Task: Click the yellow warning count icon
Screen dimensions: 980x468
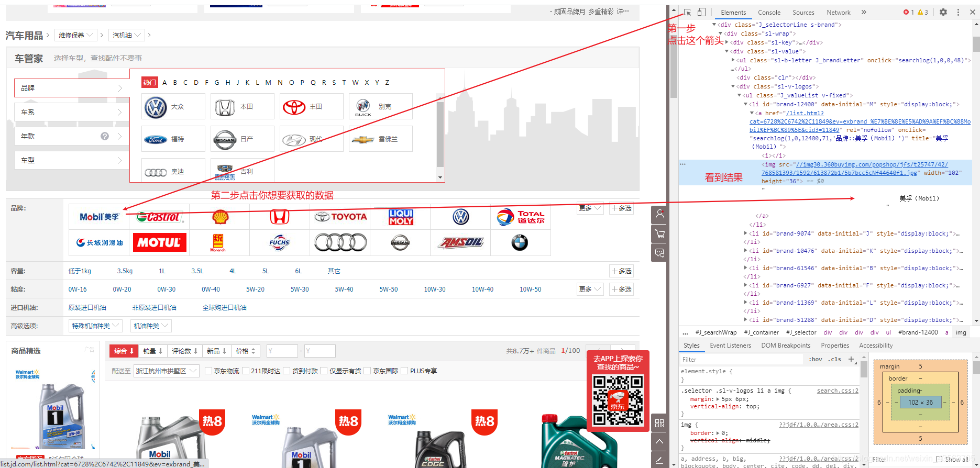Action: coord(920,12)
